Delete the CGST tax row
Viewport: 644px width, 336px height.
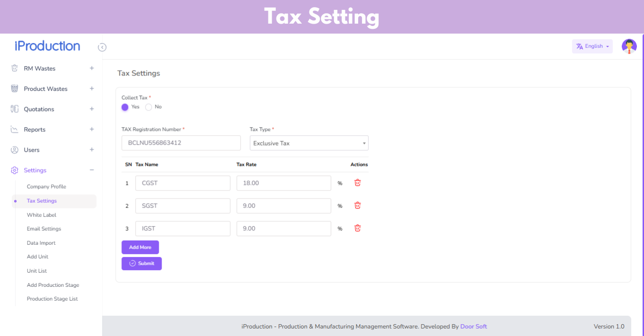(x=358, y=183)
